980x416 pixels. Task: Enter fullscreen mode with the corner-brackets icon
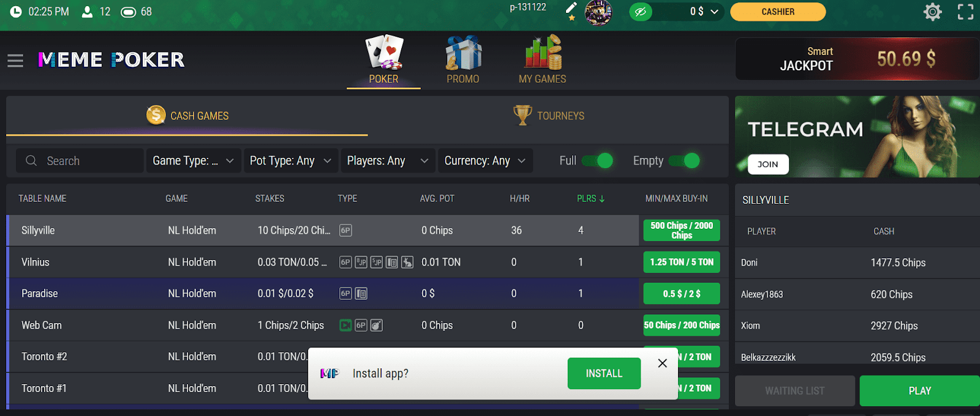(x=965, y=12)
